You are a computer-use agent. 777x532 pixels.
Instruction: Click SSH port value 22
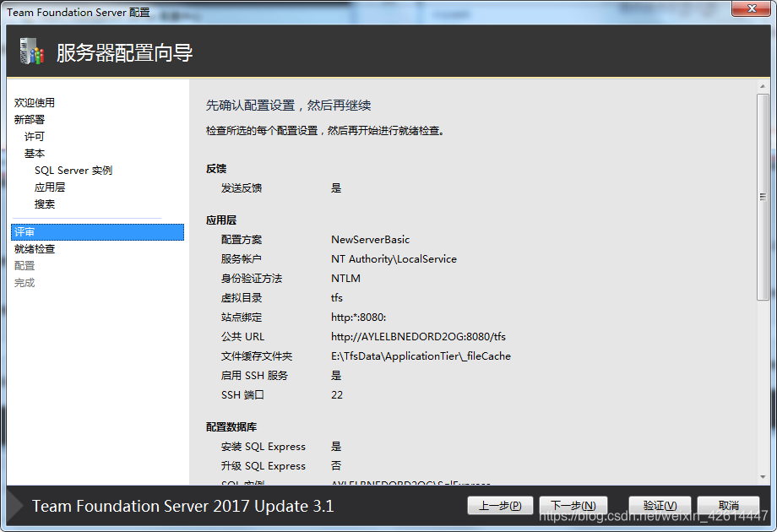[337, 395]
